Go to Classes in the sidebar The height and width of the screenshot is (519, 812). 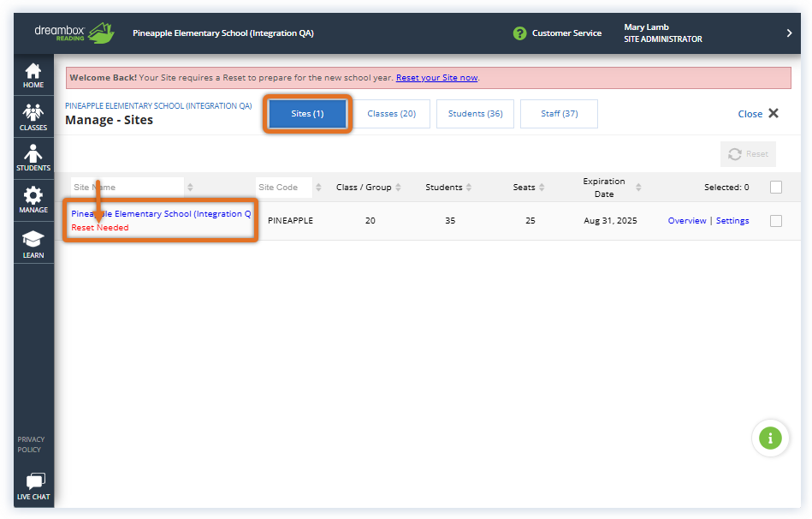33,117
